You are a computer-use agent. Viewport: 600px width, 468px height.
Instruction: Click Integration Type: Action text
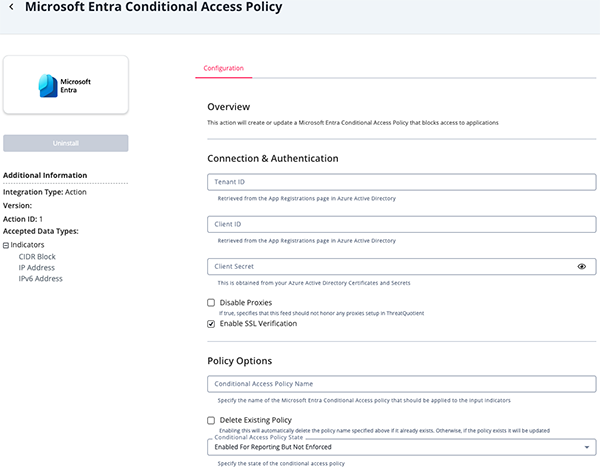(45, 192)
